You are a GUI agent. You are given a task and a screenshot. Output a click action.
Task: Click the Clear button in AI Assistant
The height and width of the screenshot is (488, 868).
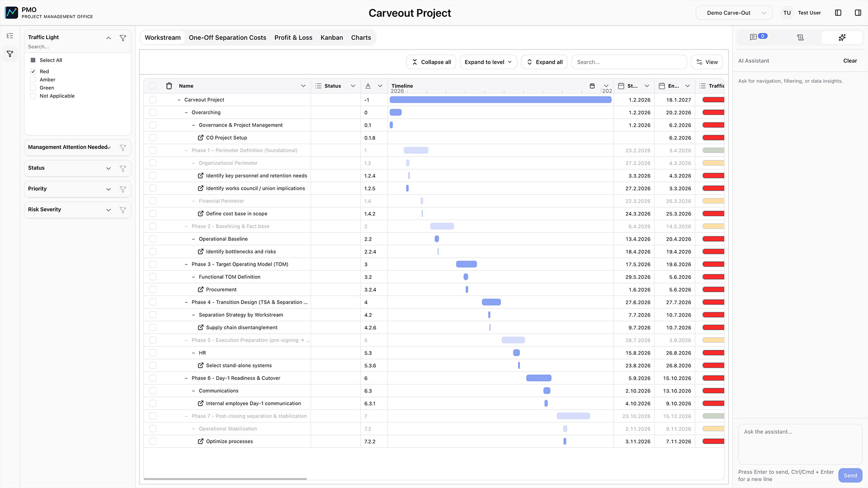coord(849,61)
